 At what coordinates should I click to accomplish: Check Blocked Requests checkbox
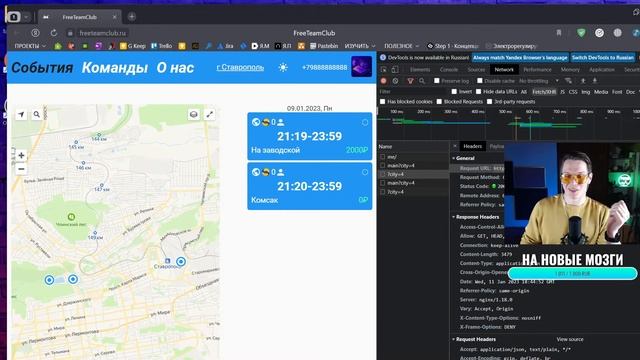click(439, 102)
